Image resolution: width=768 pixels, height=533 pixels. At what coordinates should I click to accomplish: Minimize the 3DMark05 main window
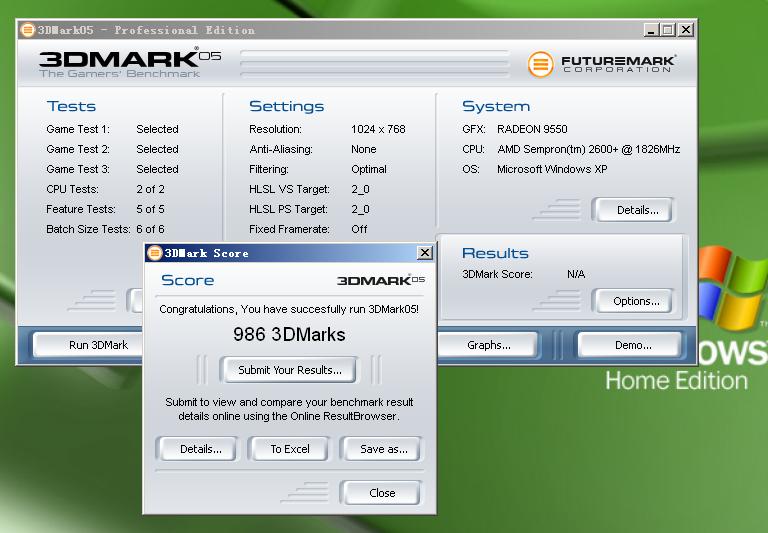pos(651,30)
